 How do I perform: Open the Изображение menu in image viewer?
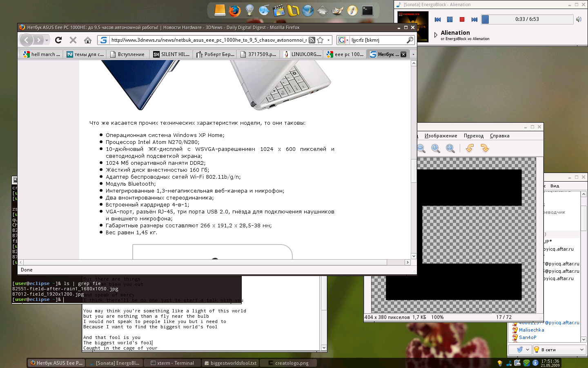pos(441,136)
